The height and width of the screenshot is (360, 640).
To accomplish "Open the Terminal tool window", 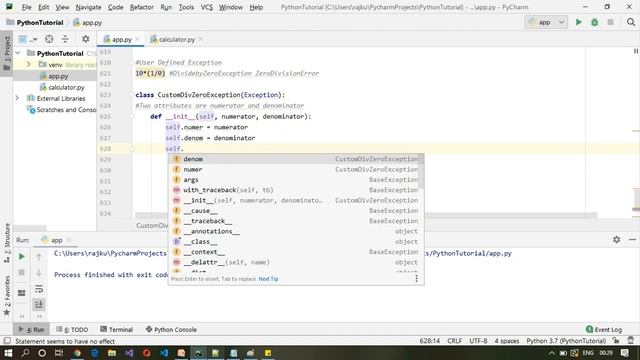I will click(x=116, y=329).
